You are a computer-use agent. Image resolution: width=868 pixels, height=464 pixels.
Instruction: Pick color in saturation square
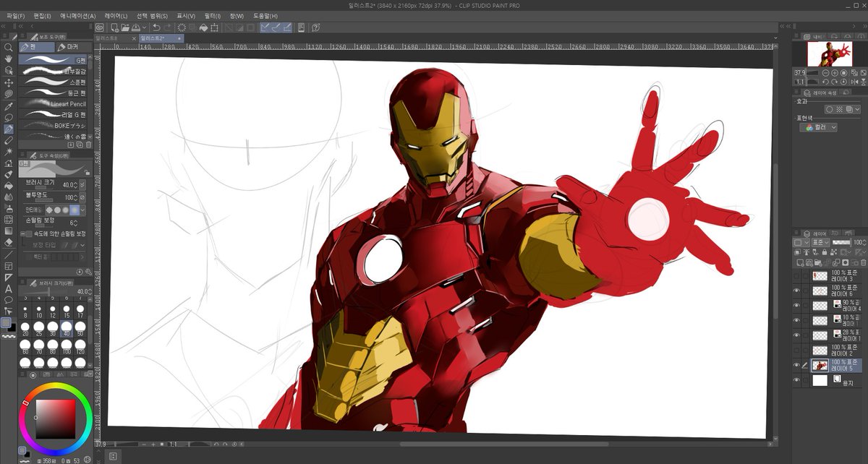56,419
